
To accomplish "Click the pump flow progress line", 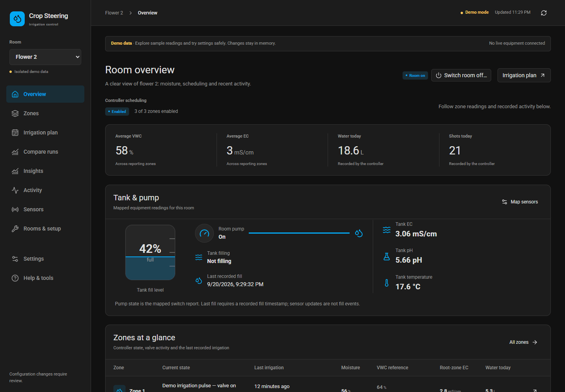I will 299,233.
